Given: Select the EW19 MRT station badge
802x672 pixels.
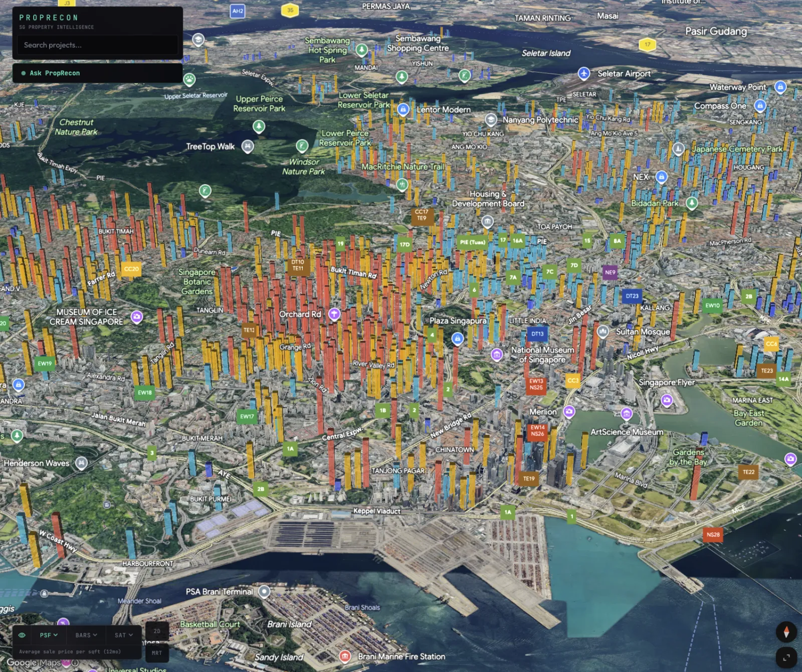Looking at the screenshot, I should [x=45, y=364].
